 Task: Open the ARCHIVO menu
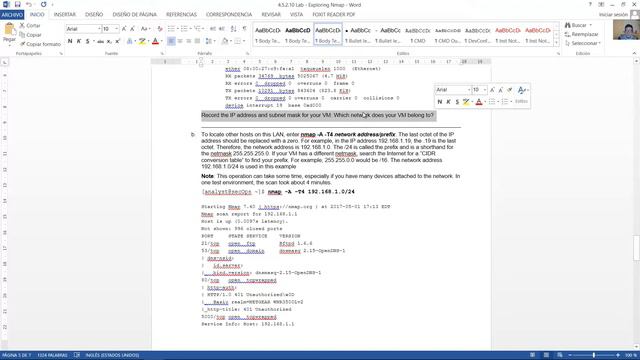click(x=12, y=14)
